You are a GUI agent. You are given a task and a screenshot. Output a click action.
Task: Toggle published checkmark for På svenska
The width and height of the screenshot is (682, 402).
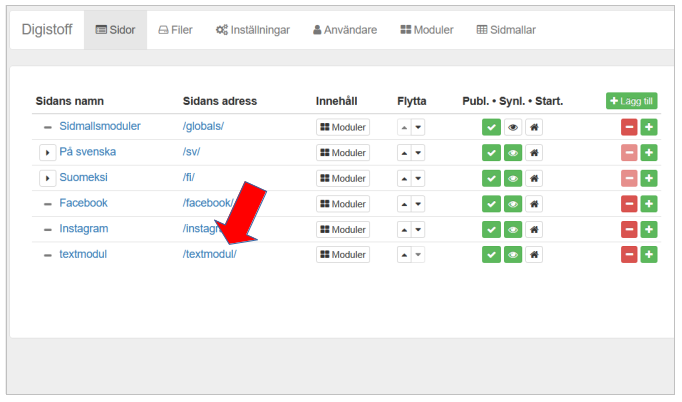[491, 153]
